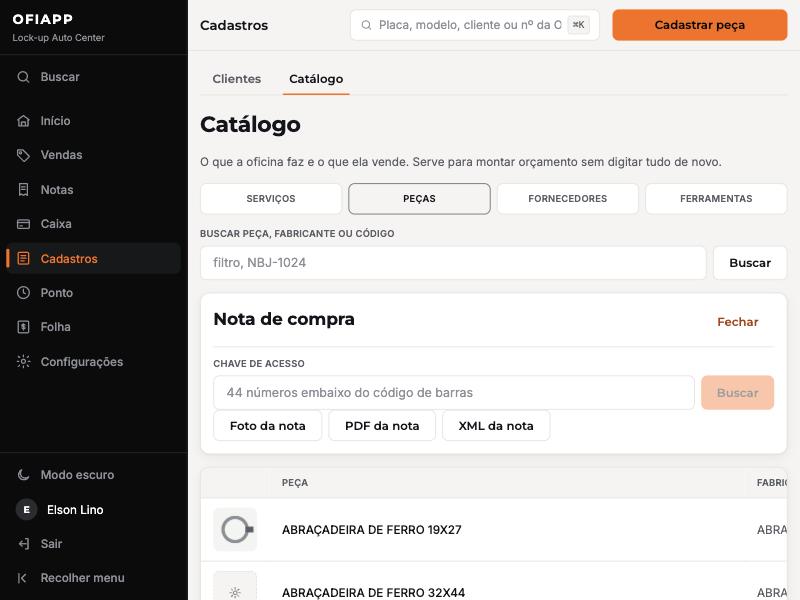Viewport: 800px width, 600px height.
Task: Switch to the Clientes tab
Action: tap(237, 79)
